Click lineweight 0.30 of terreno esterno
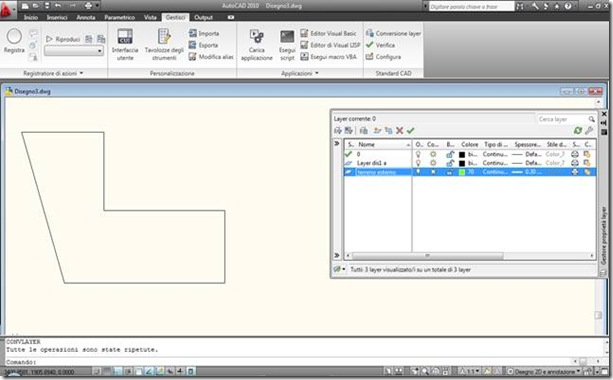Viewport: 613px width, 380px height. point(527,172)
